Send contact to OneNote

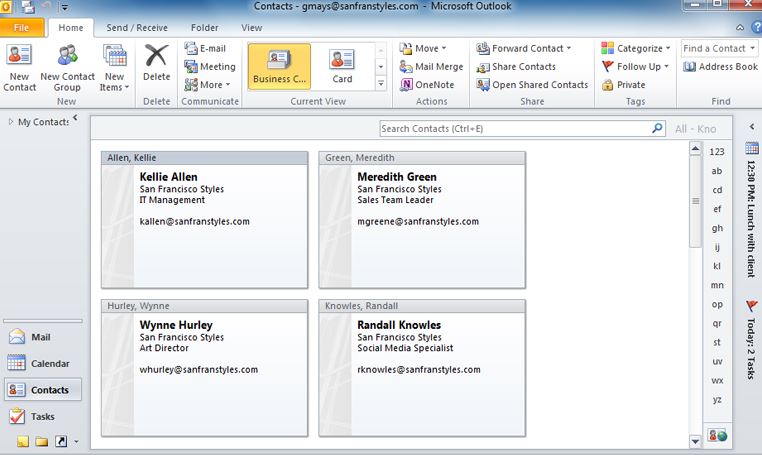[427, 85]
